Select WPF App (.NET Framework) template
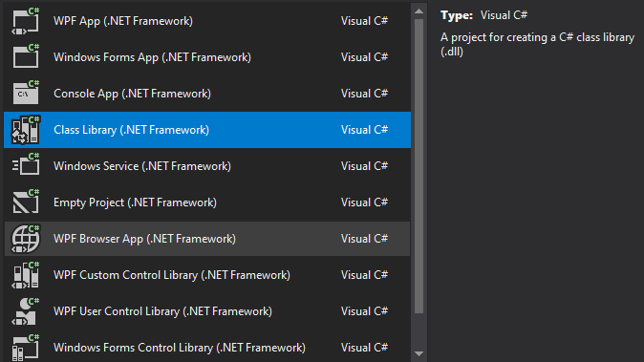Image resolution: width=644 pixels, height=362 pixels. point(207,21)
